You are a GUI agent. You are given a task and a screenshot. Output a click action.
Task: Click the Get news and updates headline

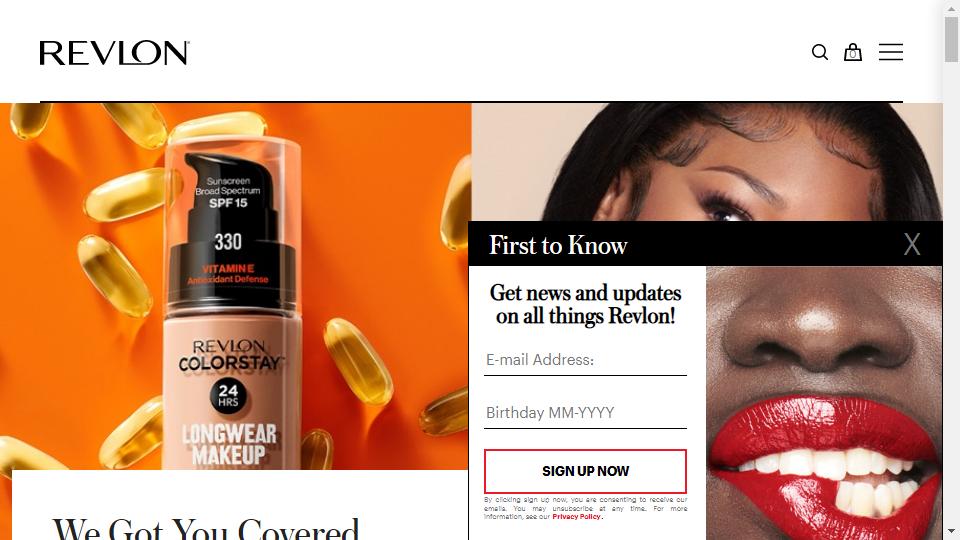pyautogui.click(x=585, y=304)
